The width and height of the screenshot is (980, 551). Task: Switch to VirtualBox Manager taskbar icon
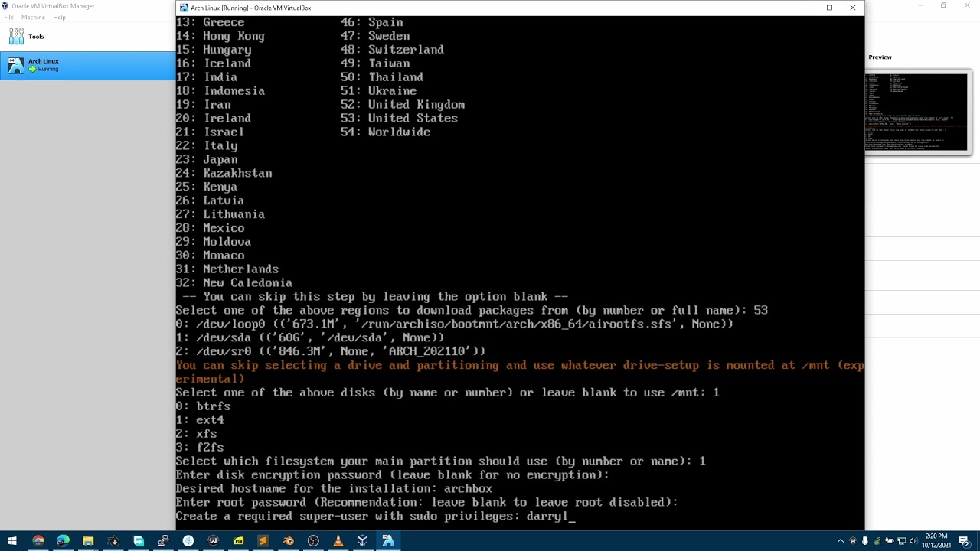click(363, 541)
